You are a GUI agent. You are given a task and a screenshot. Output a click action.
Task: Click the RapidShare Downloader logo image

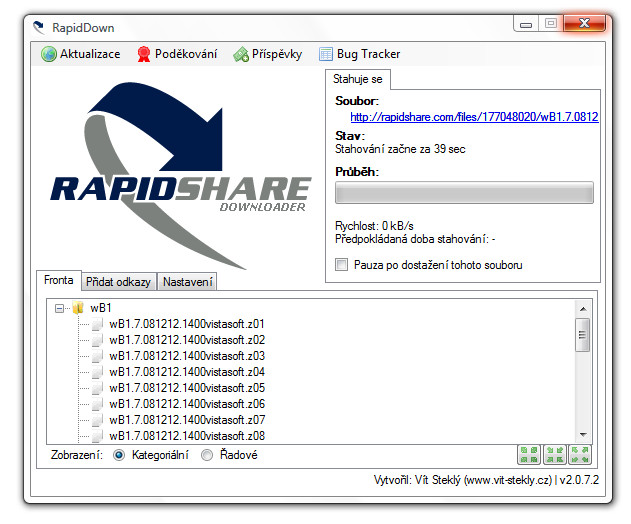click(x=180, y=175)
